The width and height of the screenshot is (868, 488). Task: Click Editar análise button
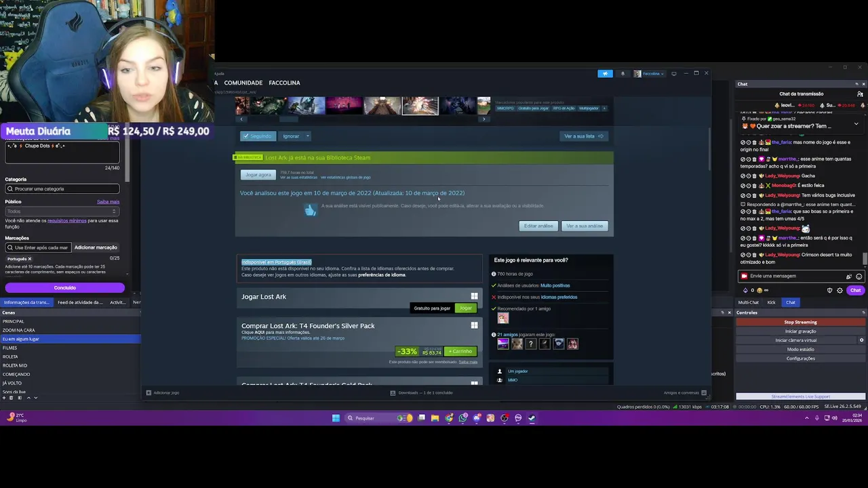[538, 226]
